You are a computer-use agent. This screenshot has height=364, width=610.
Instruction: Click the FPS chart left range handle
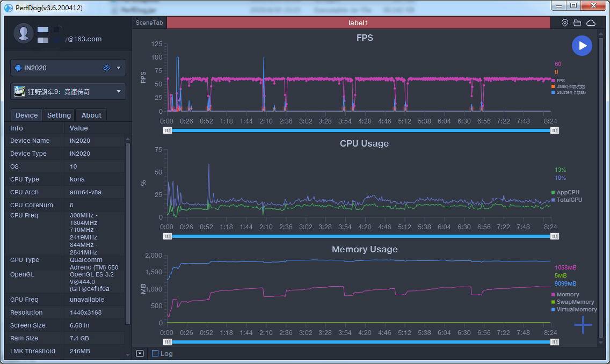click(168, 130)
